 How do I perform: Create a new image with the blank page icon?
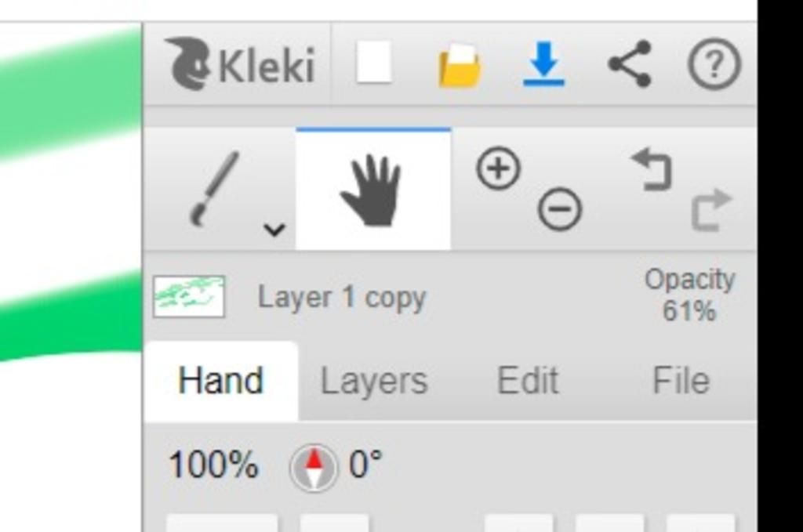(x=374, y=63)
